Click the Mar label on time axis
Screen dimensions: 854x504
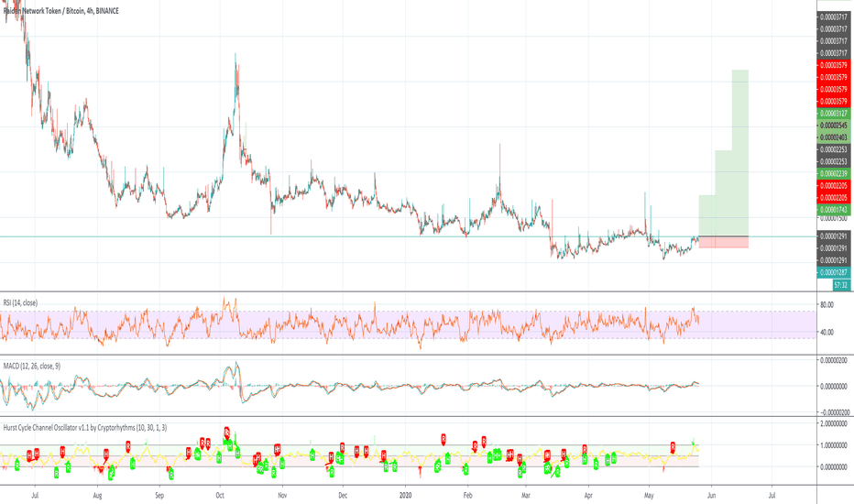tap(526, 495)
